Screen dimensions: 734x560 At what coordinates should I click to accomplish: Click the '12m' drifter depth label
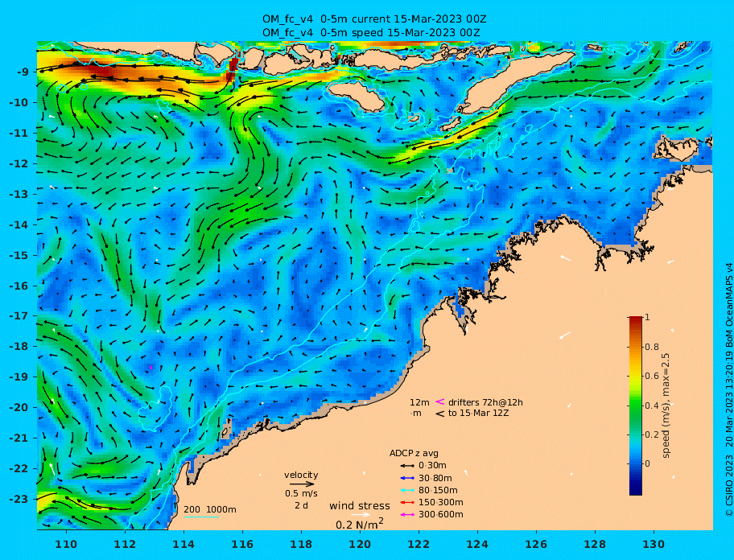click(419, 402)
